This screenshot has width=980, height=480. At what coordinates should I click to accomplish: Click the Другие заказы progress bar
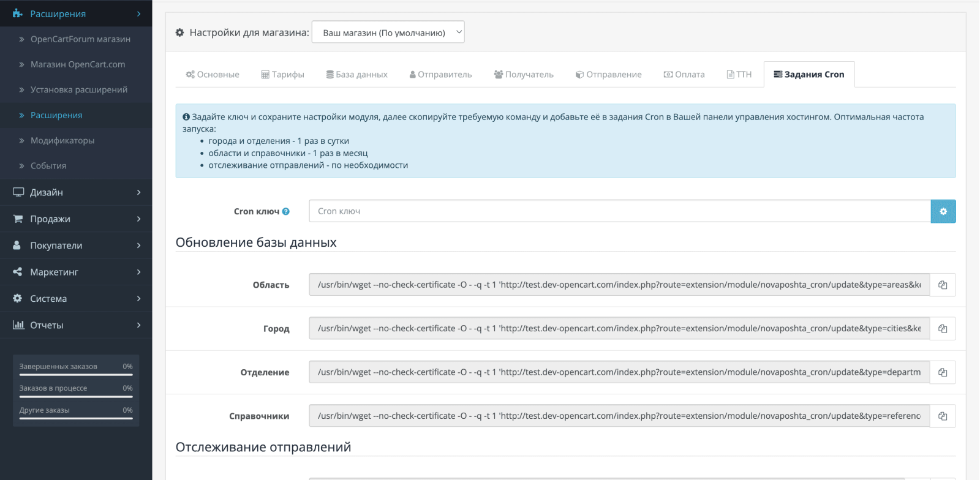(x=76, y=418)
